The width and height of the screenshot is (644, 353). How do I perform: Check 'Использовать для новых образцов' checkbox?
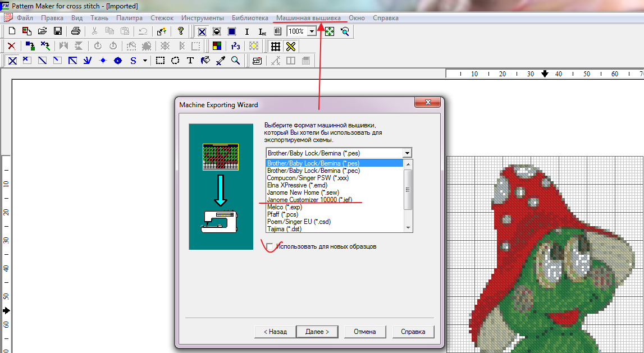[270, 246]
